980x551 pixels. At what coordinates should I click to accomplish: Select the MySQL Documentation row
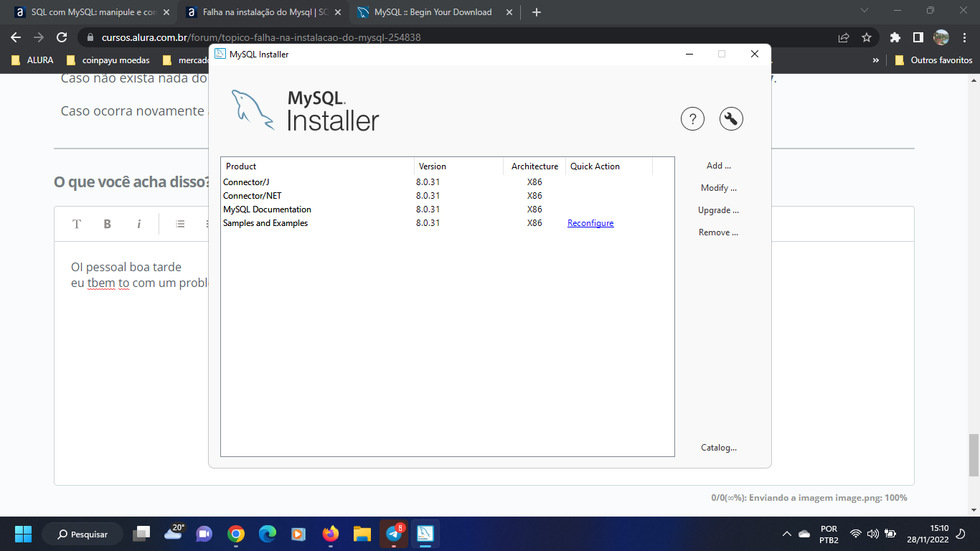[x=447, y=209]
